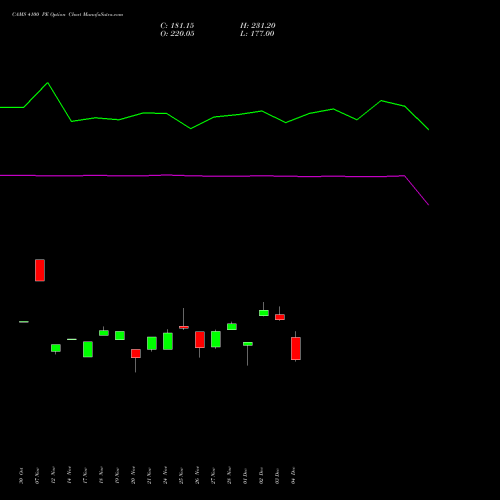The width and height of the screenshot is (500, 500).
Task: Select the tall red candle for 07 Nov
Action: click(40, 270)
